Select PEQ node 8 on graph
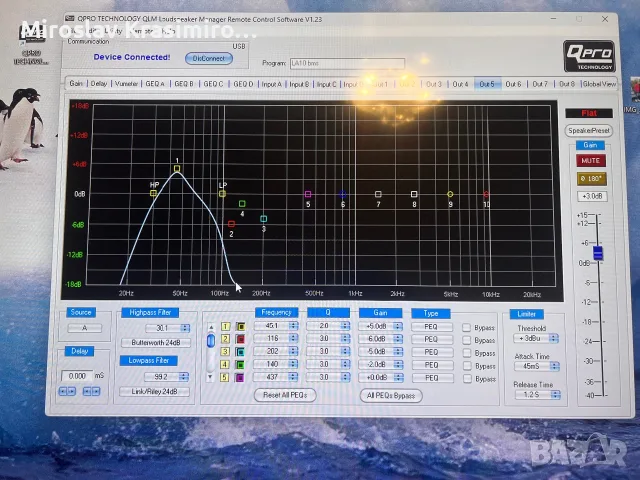The image size is (640, 480). 414,194
